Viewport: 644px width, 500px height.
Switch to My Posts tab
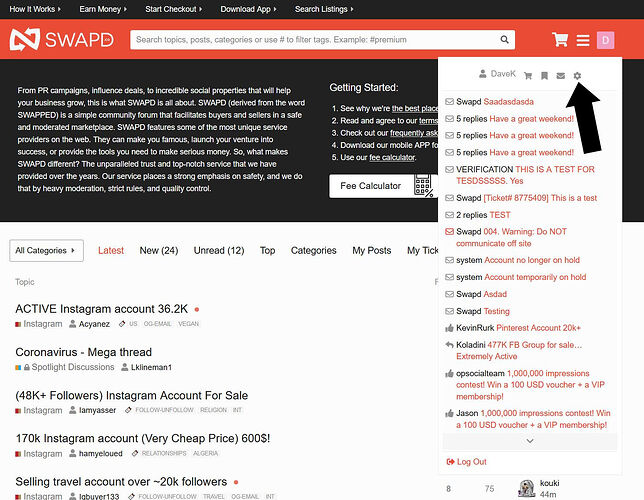(372, 251)
